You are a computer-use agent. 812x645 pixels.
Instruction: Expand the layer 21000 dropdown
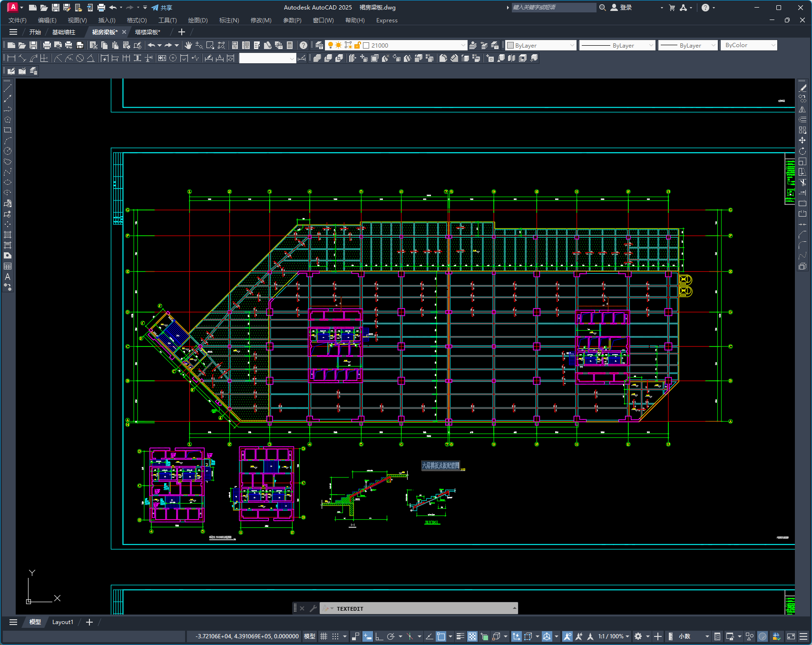click(463, 45)
